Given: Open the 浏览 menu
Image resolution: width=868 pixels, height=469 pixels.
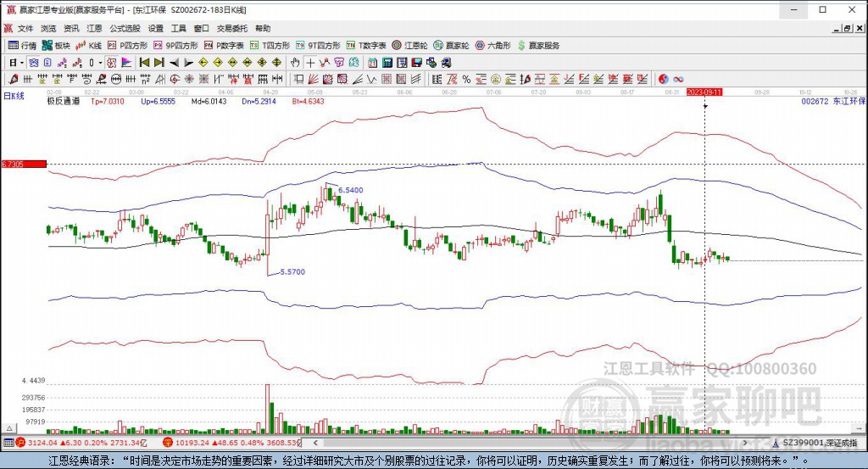Looking at the screenshot, I should [x=48, y=28].
